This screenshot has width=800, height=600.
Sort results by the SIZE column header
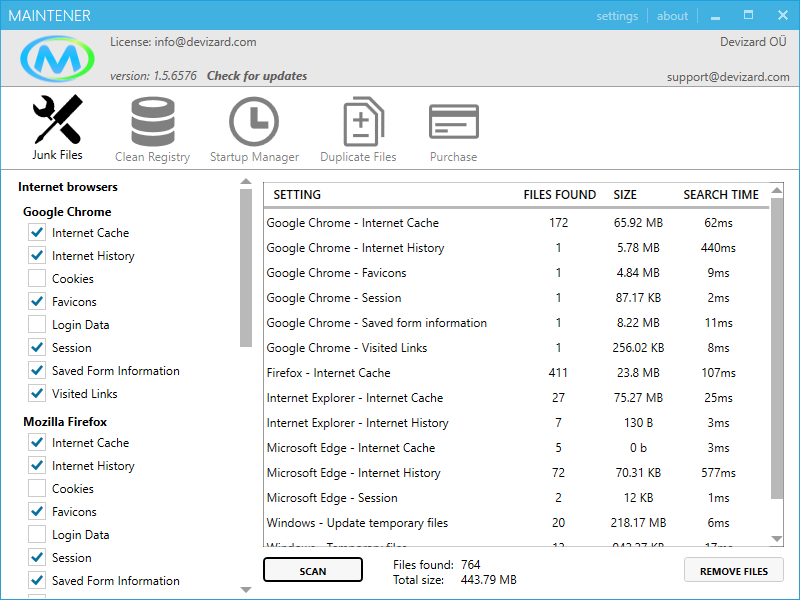pyautogui.click(x=625, y=195)
